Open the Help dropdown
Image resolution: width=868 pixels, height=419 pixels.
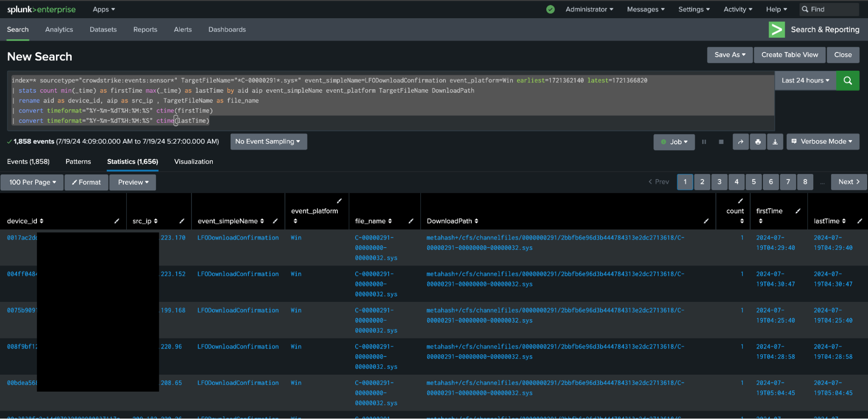[x=776, y=9]
